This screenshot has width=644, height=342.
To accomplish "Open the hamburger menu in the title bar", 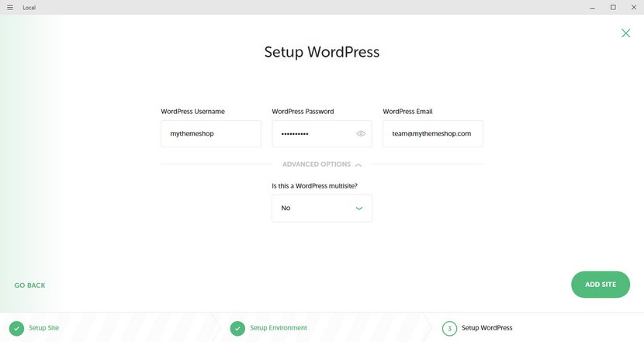I will pos(10,8).
